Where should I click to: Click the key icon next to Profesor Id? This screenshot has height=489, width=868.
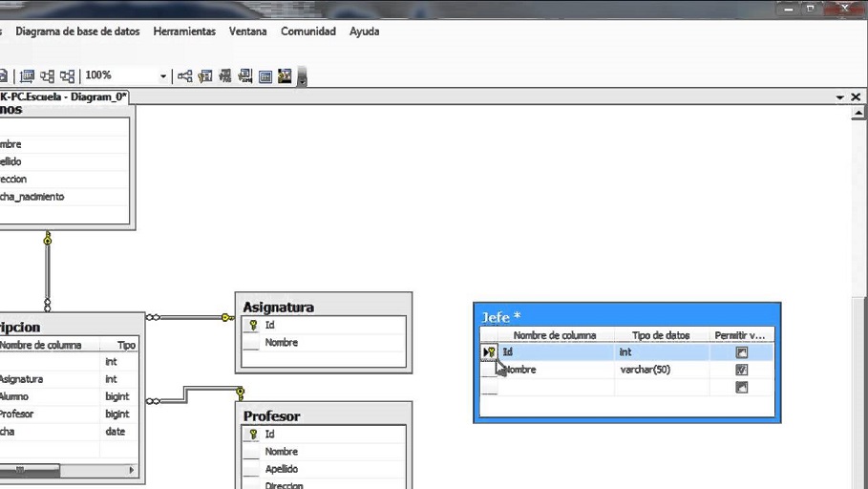click(253, 434)
